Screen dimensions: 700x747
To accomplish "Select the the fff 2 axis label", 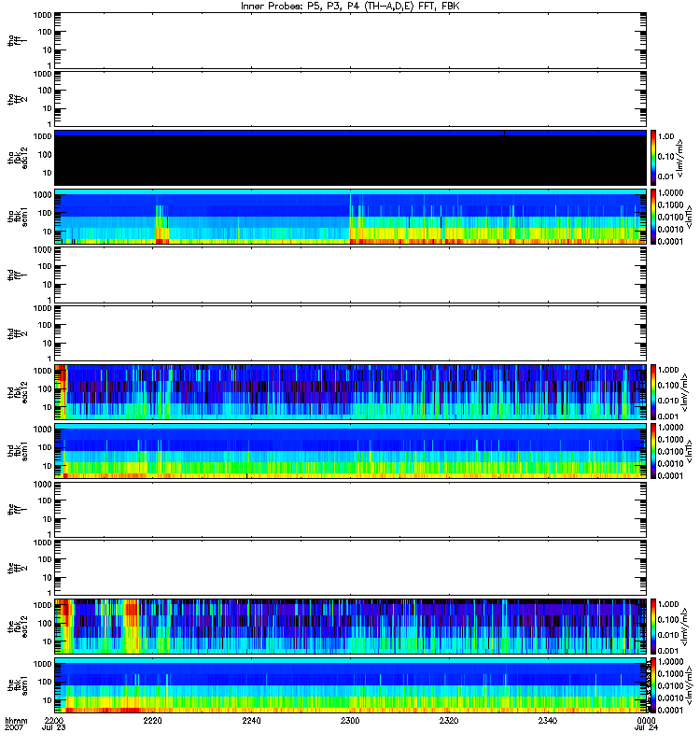I will click(x=17, y=569).
